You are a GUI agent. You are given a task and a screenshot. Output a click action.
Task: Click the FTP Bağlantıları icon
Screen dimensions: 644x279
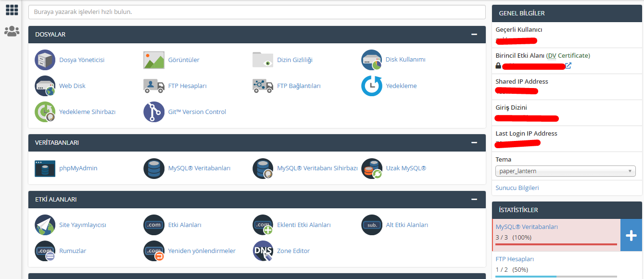[x=263, y=86]
